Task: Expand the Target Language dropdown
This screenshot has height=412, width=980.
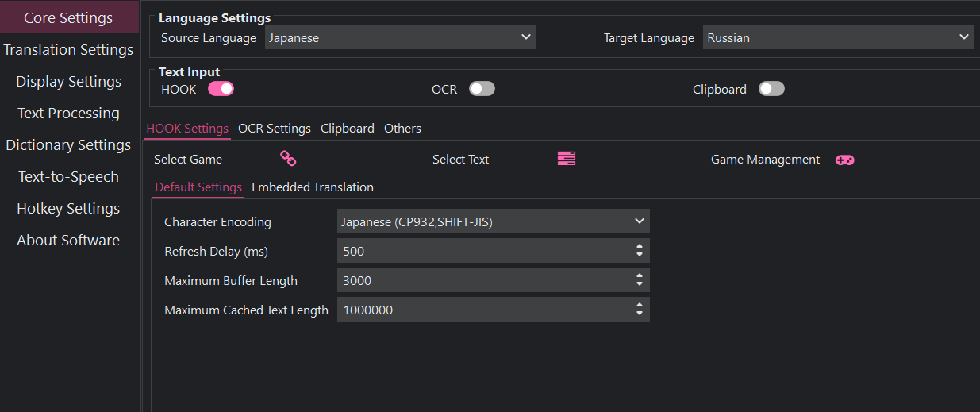Action: coord(838,37)
